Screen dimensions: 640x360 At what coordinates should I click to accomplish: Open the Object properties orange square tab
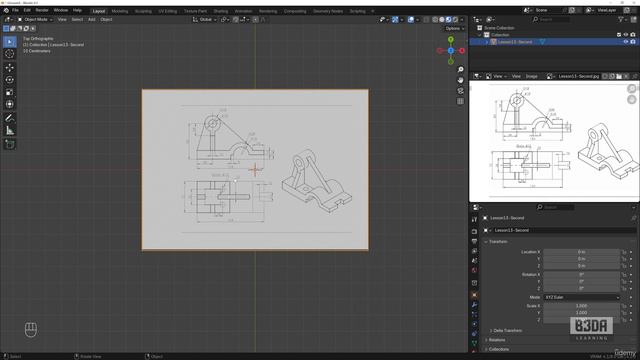point(474,295)
